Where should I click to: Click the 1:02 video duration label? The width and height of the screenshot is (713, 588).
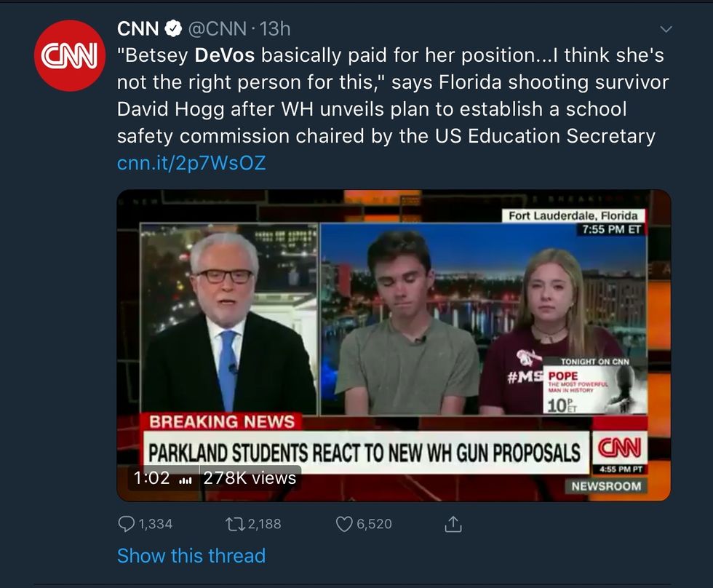tap(151, 478)
